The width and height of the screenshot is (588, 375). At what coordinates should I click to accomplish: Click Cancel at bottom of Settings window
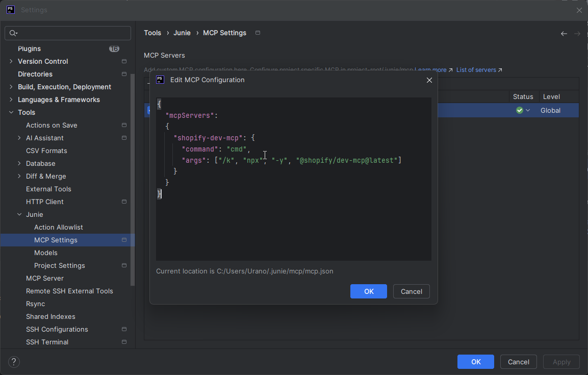(519, 362)
